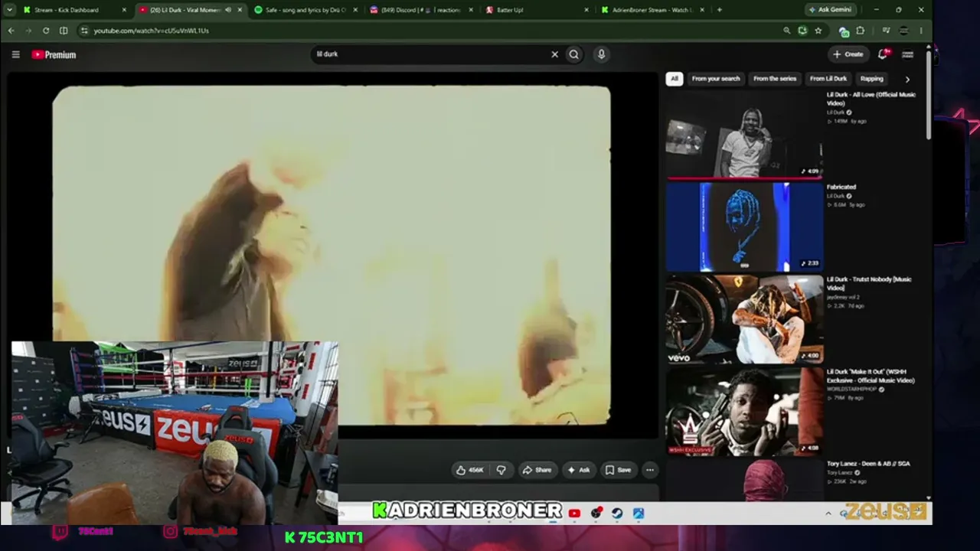
Task: Open 'Lil Durk - Trutst Nobody' title link
Action: (x=869, y=283)
